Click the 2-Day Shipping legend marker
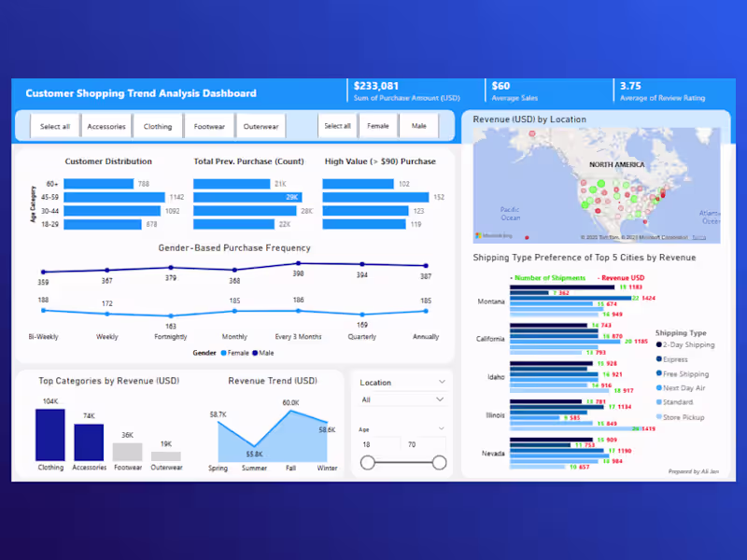Image resolution: width=747 pixels, height=560 pixels. 659,344
